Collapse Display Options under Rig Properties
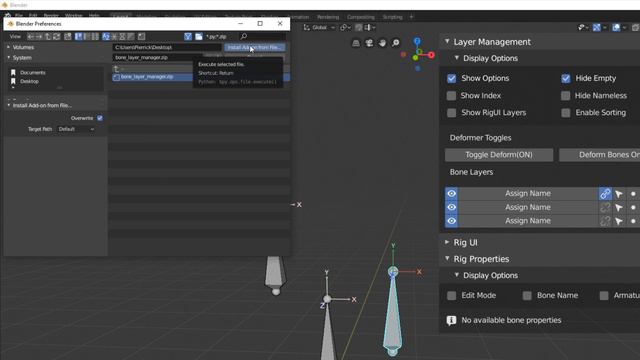The height and width of the screenshot is (360, 640). coord(457,275)
